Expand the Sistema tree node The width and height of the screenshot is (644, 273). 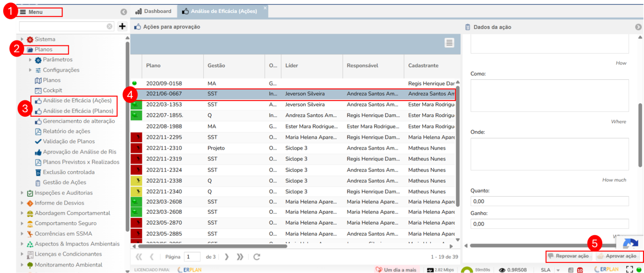(22, 39)
